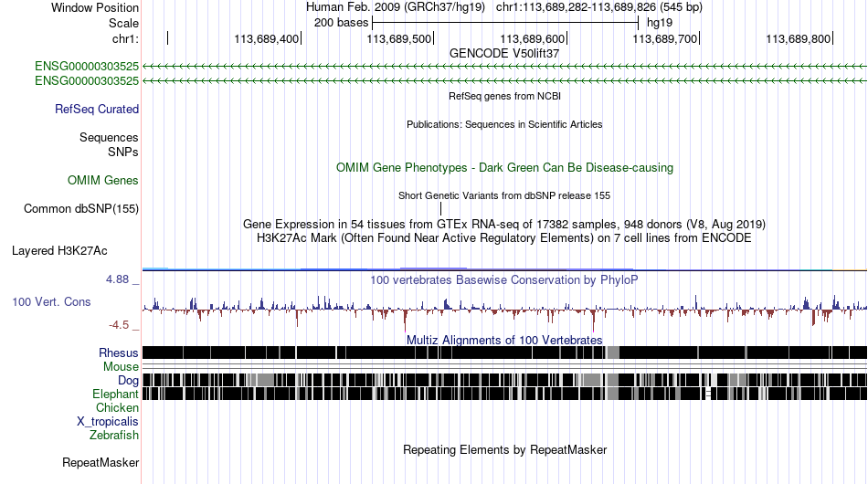Click the hg19 label beside scale bar

660,23
